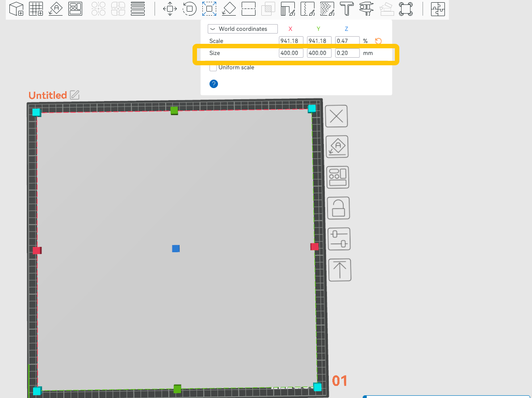Click the Add model cube icon
Screen dimensions: 532x398
[x=17, y=9]
